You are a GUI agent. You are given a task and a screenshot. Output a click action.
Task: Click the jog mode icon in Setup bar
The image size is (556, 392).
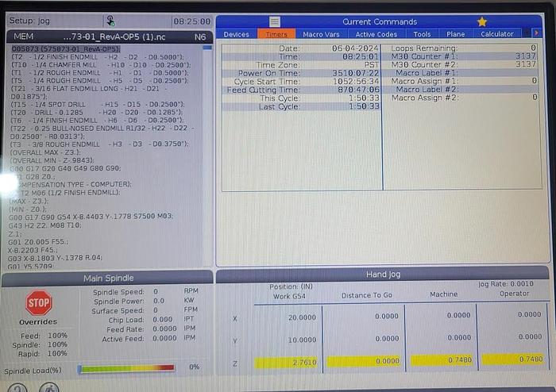(x=110, y=21)
